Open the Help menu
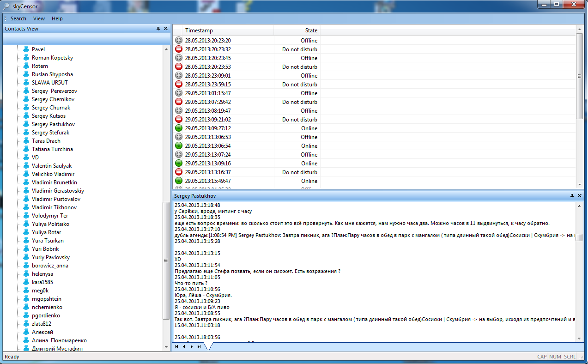 (57, 18)
